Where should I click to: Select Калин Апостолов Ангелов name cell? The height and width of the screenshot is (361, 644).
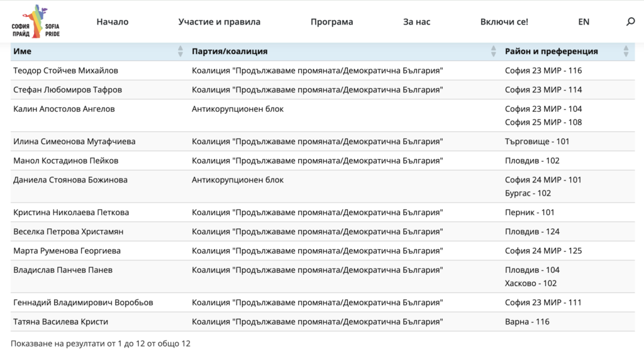(64, 109)
